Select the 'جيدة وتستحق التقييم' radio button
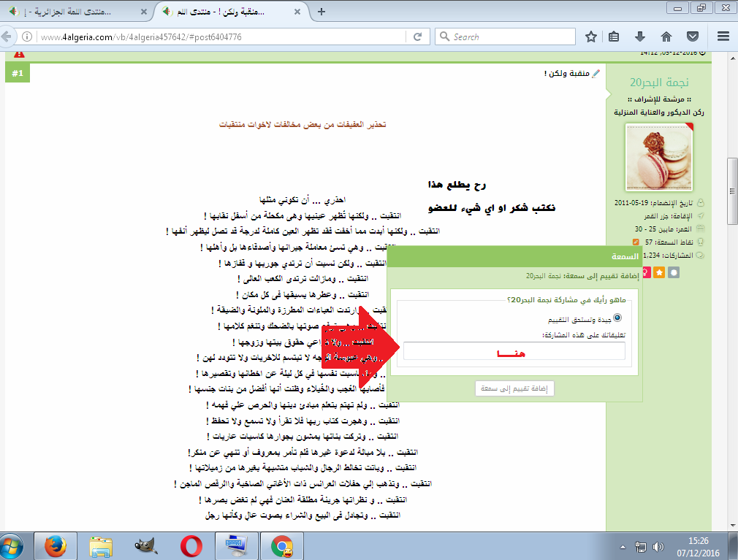This screenshot has height=560, width=738. click(x=617, y=318)
